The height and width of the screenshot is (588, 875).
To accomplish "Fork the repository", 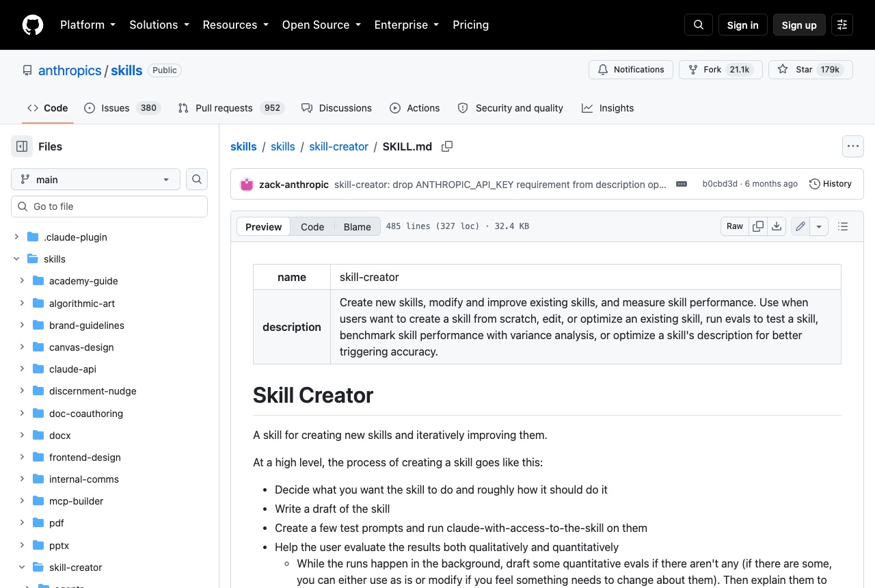I will click(721, 70).
